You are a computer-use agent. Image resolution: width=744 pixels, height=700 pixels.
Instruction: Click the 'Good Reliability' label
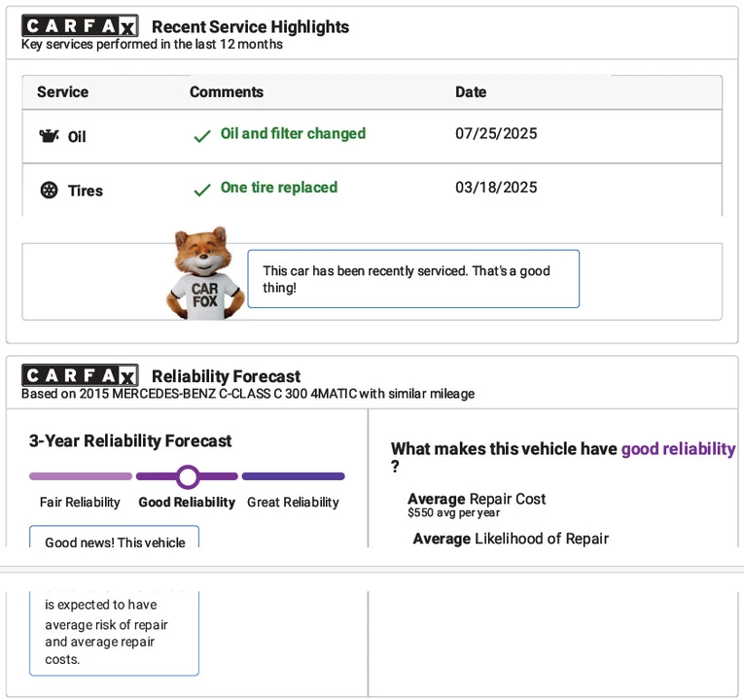(x=187, y=503)
